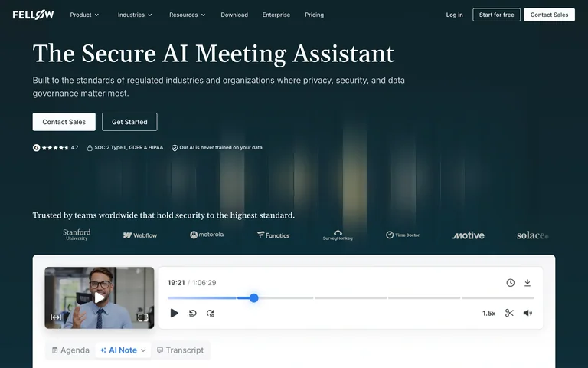Click the Start for free button

[x=496, y=15]
